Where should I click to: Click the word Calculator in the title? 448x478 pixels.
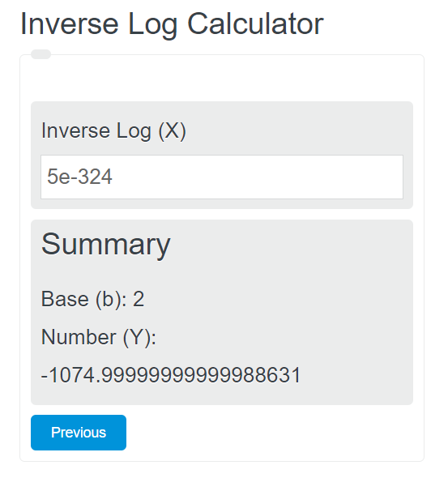click(x=255, y=23)
